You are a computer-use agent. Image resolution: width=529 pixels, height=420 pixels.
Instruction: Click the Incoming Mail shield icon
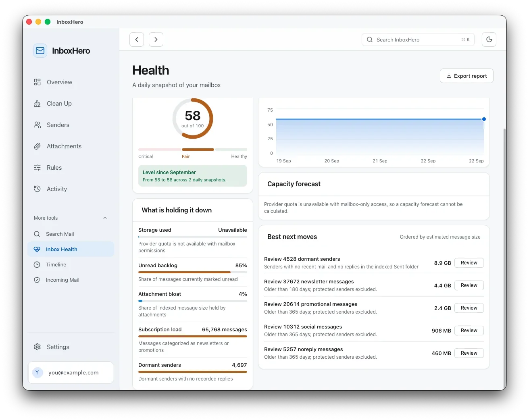tap(37, 280)
